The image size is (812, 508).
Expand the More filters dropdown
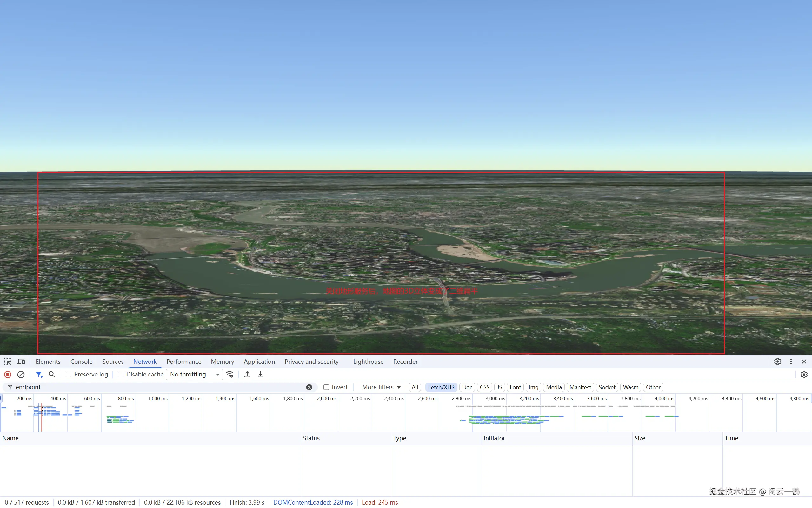pos(381,387)
